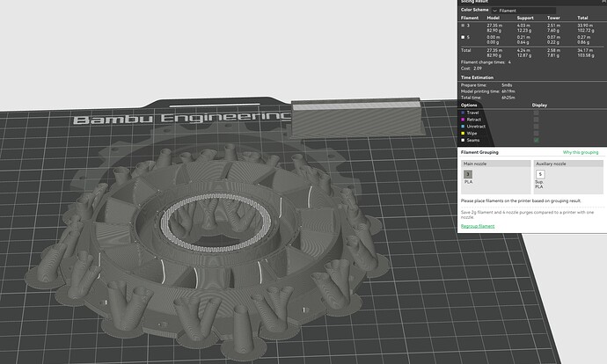607x364 pixels.
Task: Select filament 5 Sup. PLA in Auxiliary nozzle
Action: coord(540,174)
